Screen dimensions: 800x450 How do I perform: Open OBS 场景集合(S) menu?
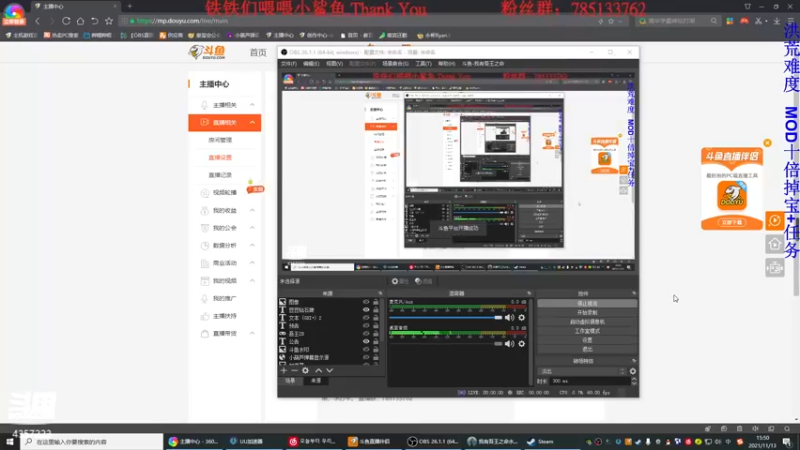point(395,64)
